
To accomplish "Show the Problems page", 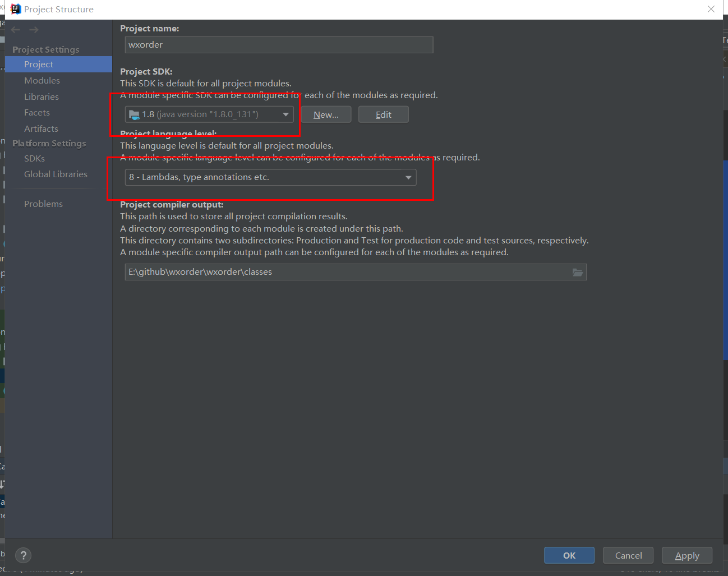I will tap(43, 204).
